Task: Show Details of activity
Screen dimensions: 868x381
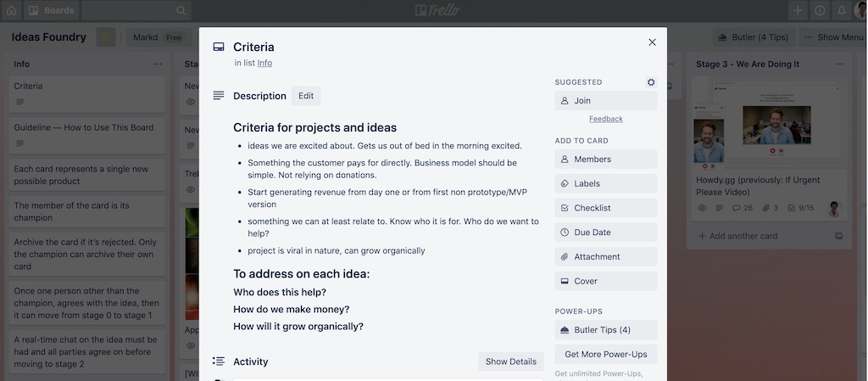Action: tap(511, 361)
